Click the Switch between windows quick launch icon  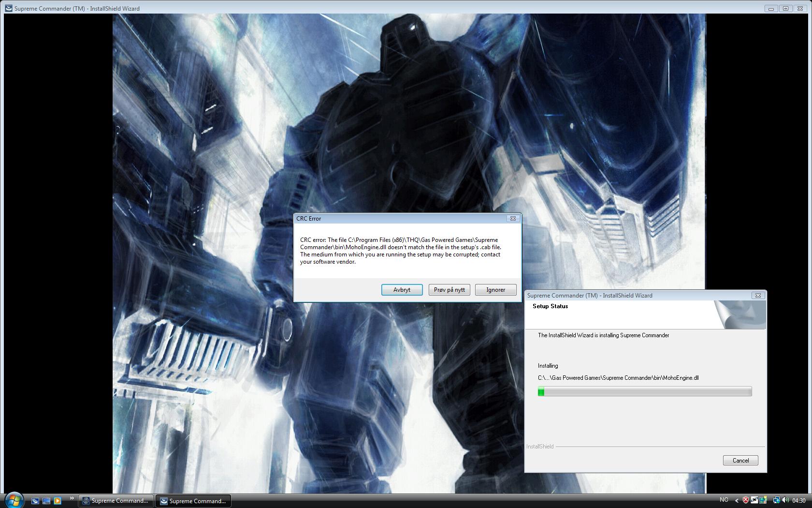pos(35,501)
